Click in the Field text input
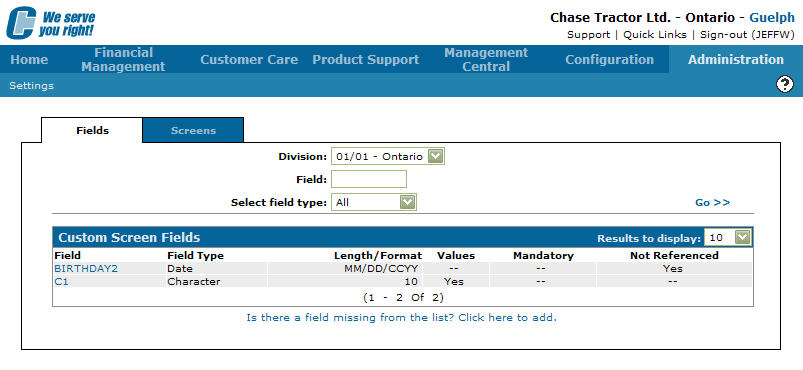This screenshot has height=370, width=803. (x=369, y=179)
